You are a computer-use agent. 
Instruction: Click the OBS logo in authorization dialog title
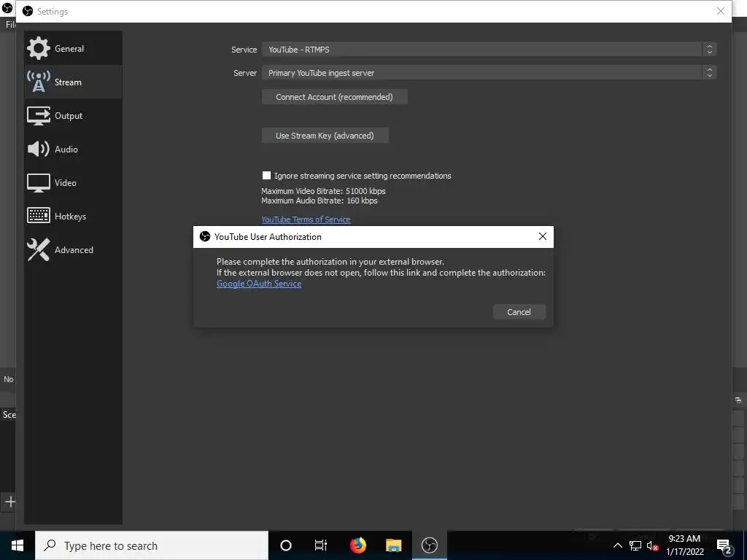[205, 237]
